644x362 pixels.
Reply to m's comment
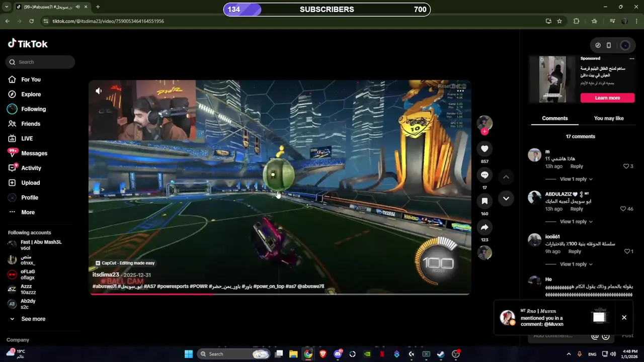tap(577, 166)
